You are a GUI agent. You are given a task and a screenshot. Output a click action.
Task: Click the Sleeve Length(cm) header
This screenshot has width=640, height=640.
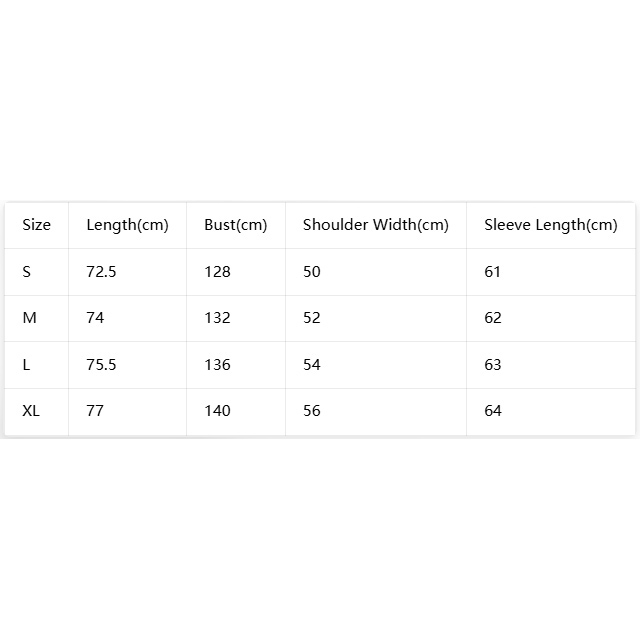click(x=551, y=225)
